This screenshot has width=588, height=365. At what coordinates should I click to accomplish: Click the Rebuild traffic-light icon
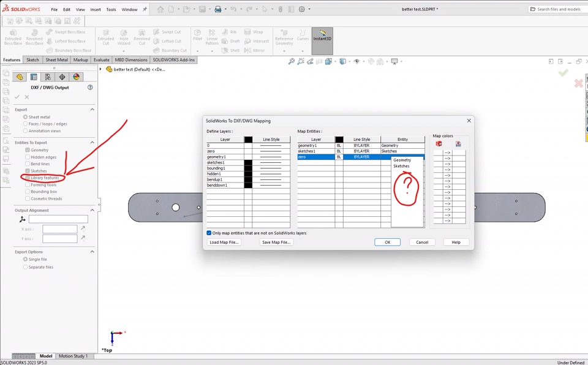[x=280, y=9]
